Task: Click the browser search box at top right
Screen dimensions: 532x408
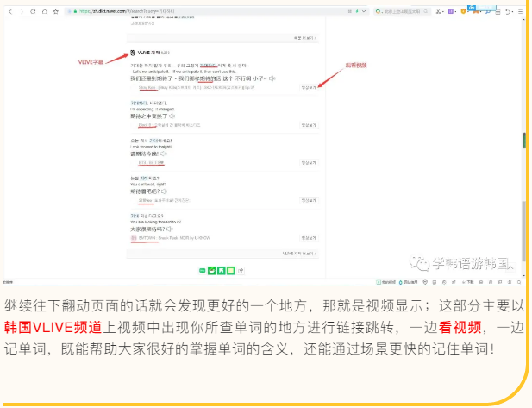Action: [x=402, y=11]
